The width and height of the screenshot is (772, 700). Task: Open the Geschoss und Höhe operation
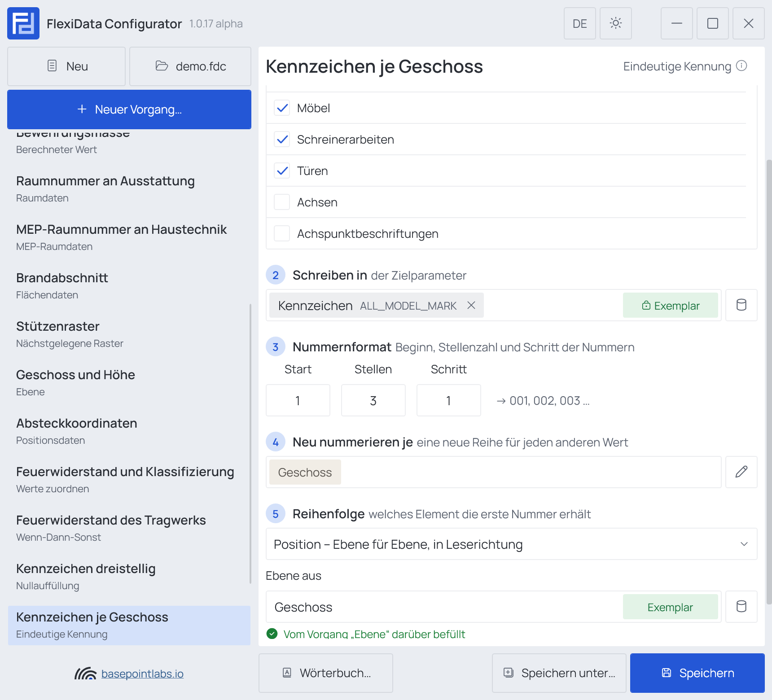(x=129, y=382)
